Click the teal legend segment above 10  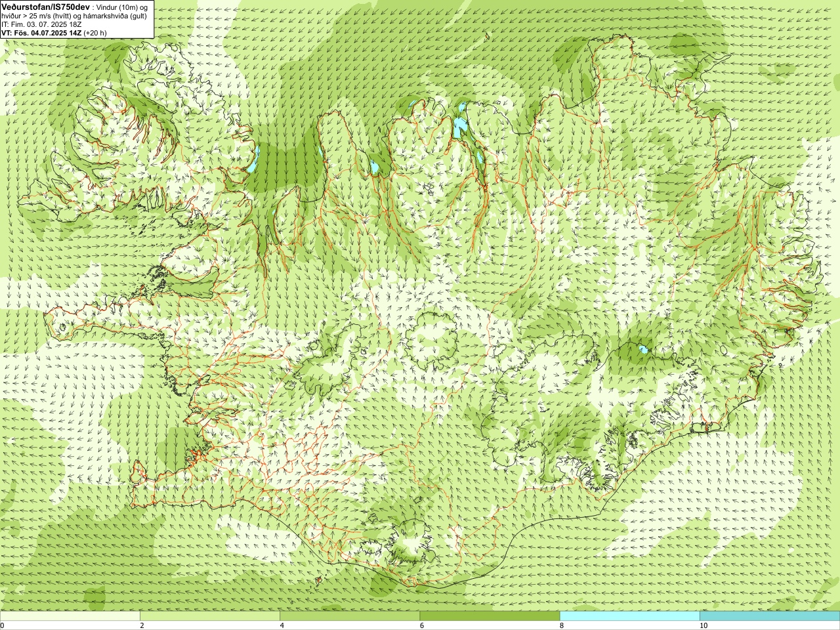point(770,616)
